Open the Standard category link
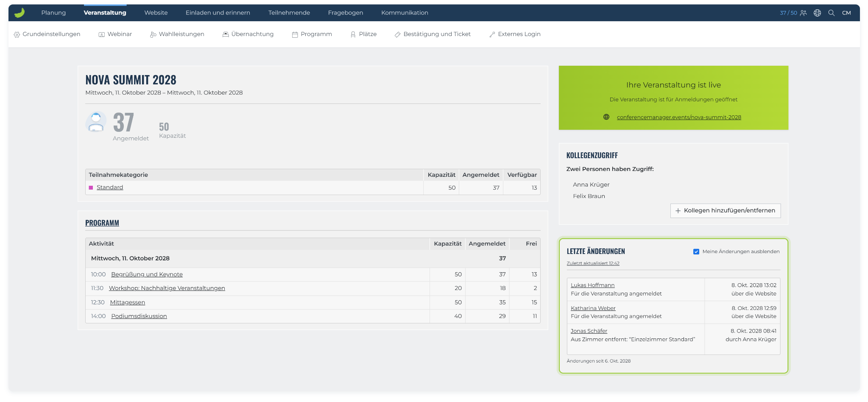Viewport: 868px width, 402px height. [110, 187]
